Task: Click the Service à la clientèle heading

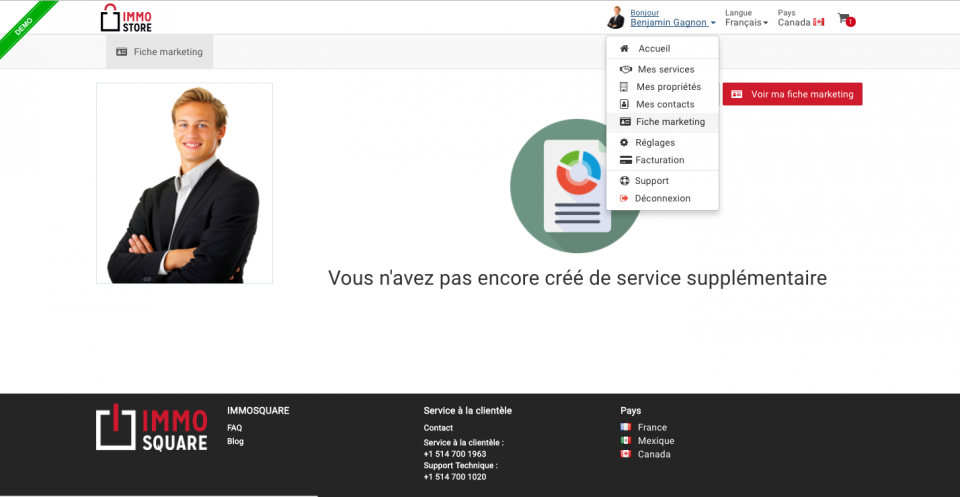Action: click(468, 411)
